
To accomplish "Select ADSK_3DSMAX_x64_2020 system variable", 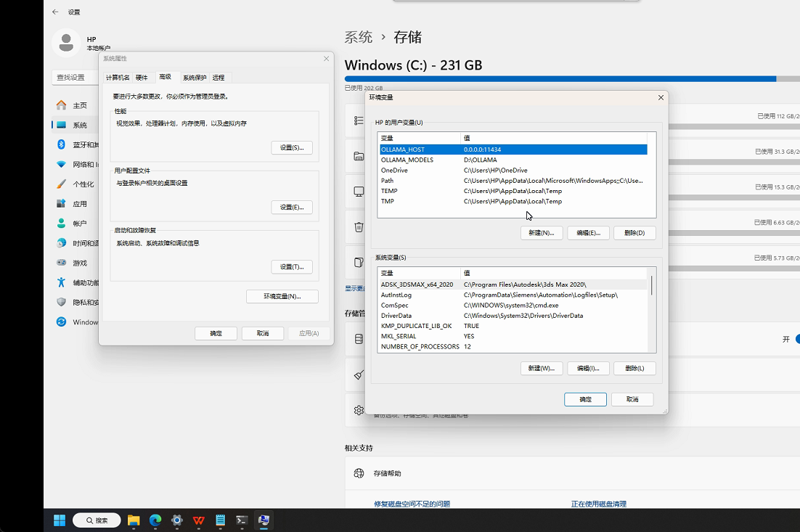I will point(513,285).
